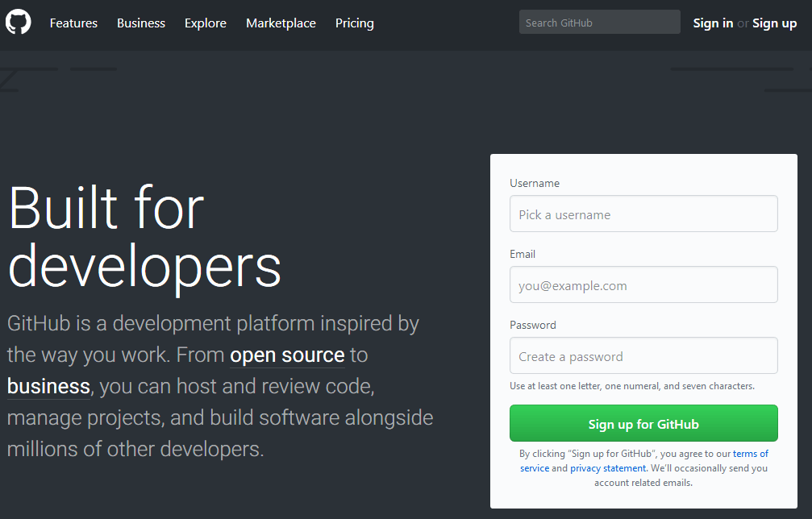
Task: Click the 'Pick a username' field
Action: pyautogui.click(x=643, y=214)
